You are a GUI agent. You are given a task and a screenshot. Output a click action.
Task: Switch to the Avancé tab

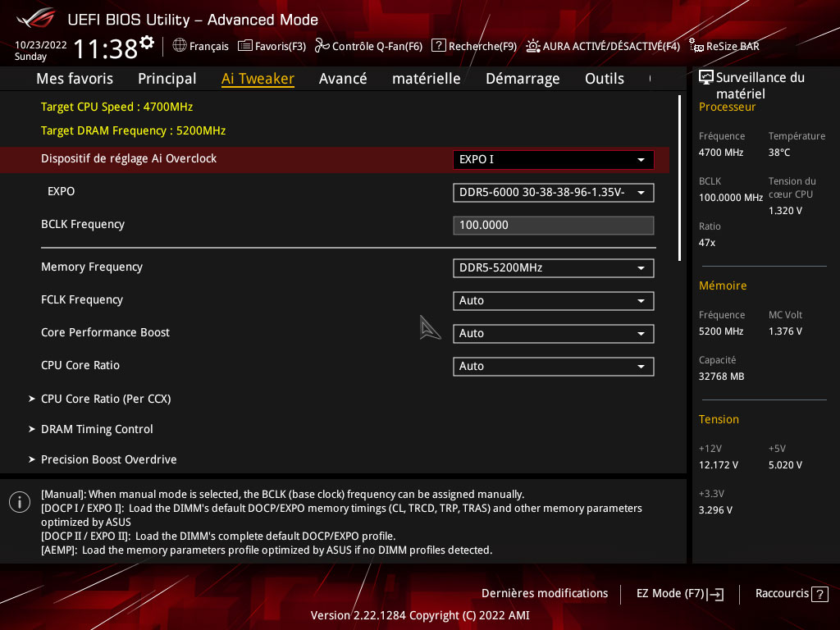(x=343, y=79)
